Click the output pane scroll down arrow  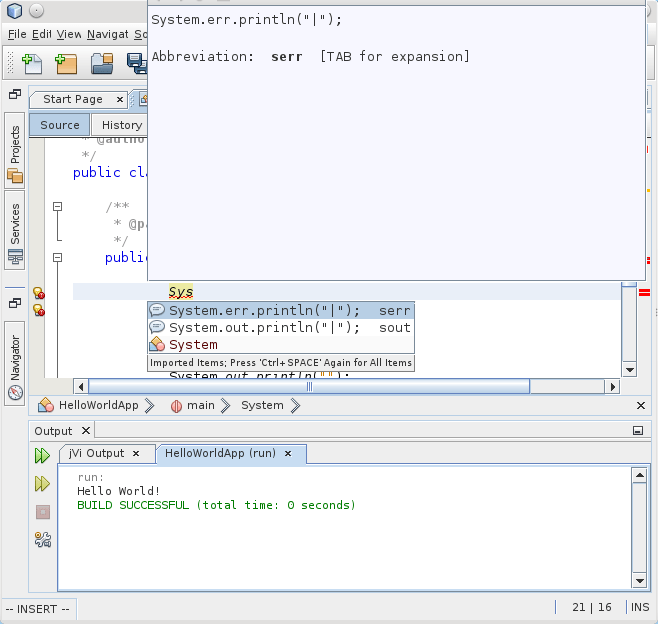click(640, 581)
